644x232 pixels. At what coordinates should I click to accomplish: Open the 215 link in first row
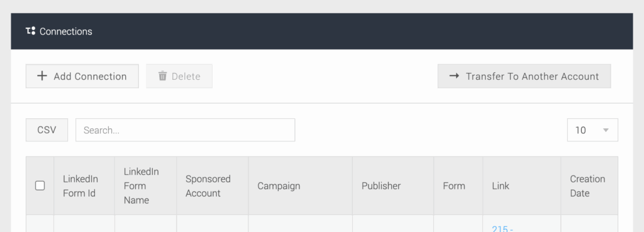pyautogui.click(x=502, y=229)
